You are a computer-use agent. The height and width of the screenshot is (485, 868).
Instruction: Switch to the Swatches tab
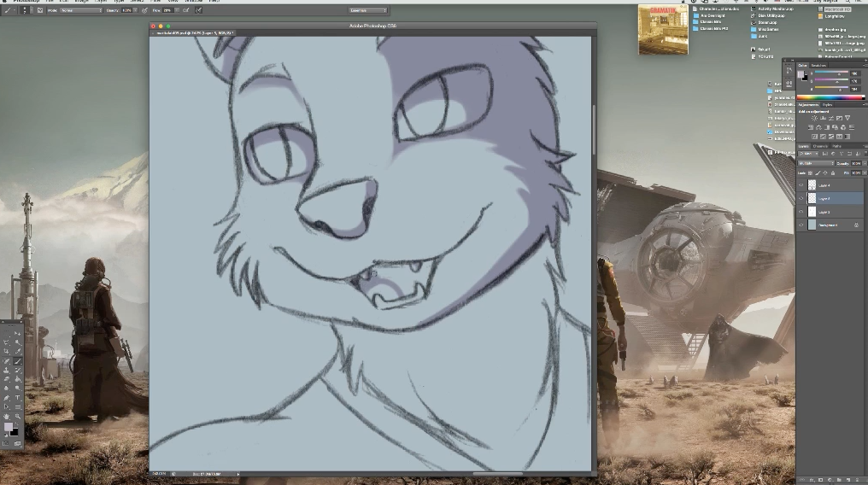coord(819,65)
